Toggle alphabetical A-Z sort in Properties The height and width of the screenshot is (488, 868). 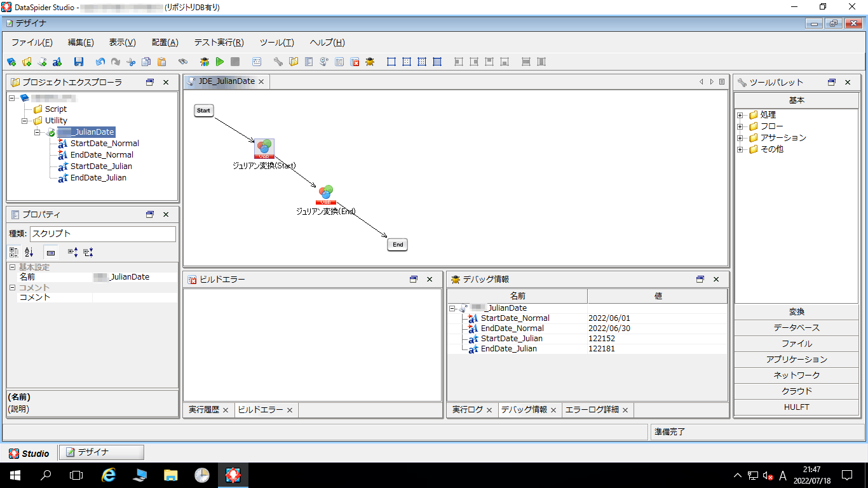tap(29, 252)
